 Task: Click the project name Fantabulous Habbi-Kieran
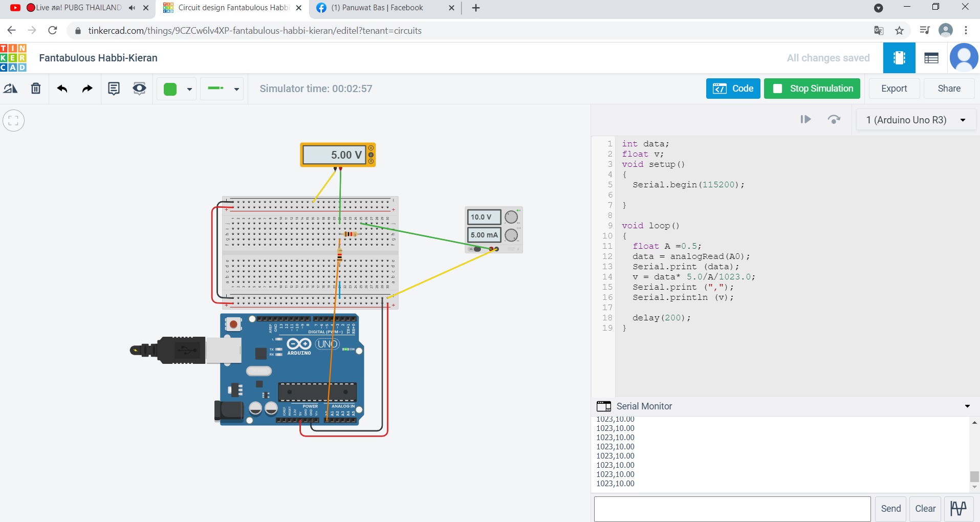[98, 58]
